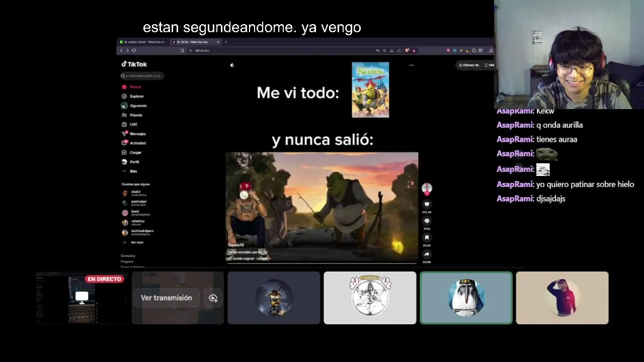Open the Friends section
Viewport: 644px width, 362px height.
132,115
